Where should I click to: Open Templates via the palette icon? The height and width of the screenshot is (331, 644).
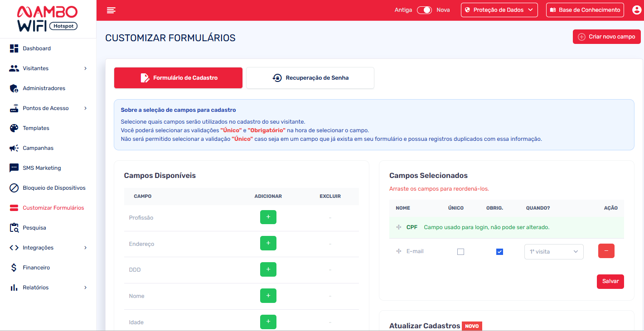click(x=14, y=128)
